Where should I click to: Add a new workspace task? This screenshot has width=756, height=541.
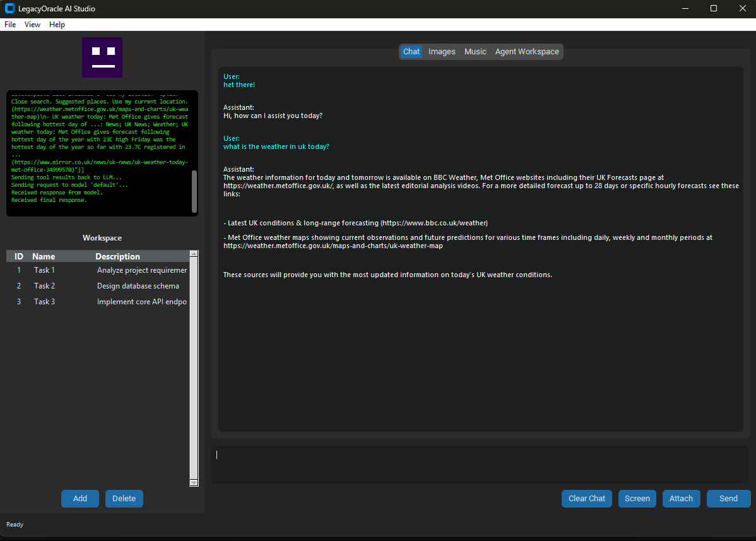click(x=80, y=498)
